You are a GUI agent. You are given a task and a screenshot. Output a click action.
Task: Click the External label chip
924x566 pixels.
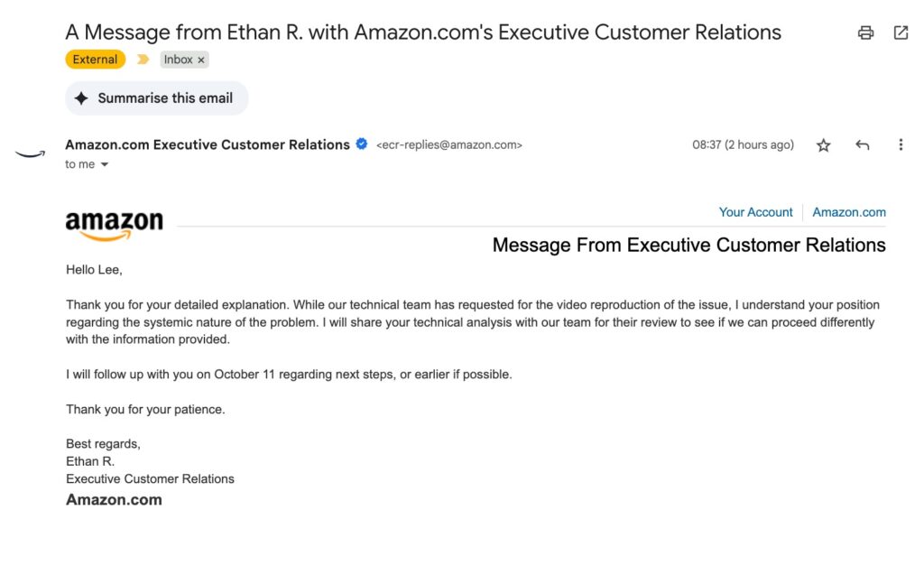click(x=94, y=59)
